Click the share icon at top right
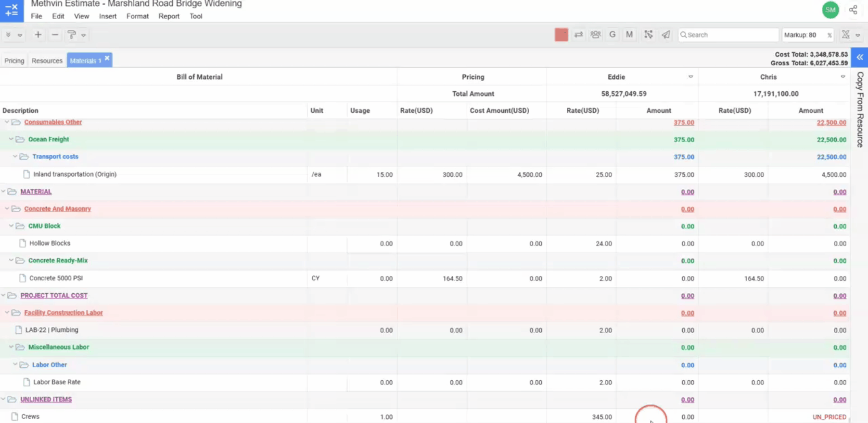Image resolution: width=868 pixels, height=423 pixels. pyautogui.click(x=853, y=10)
